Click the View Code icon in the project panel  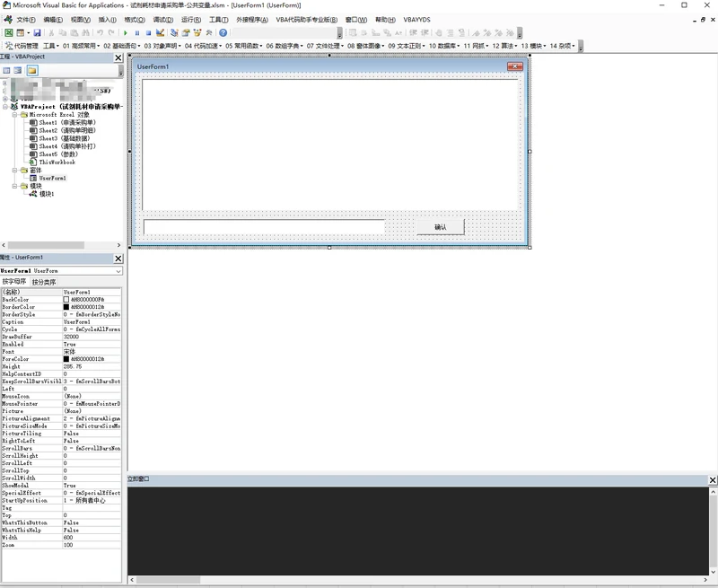[6, 70]
